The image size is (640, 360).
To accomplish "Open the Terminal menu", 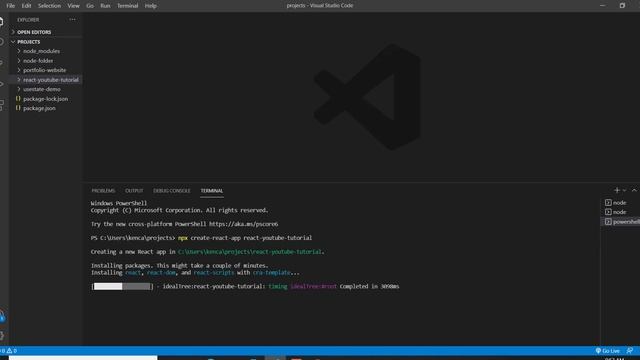I will point(127,6).
